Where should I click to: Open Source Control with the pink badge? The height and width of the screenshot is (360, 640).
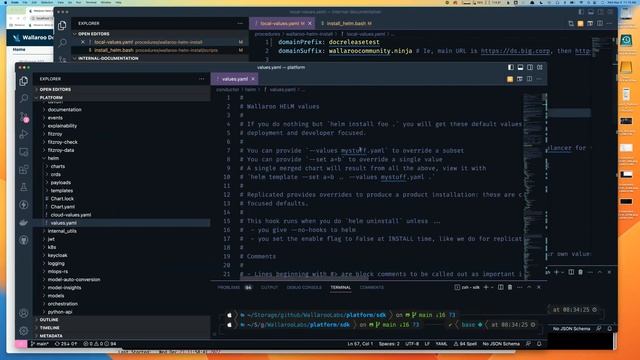click(24, 117)
